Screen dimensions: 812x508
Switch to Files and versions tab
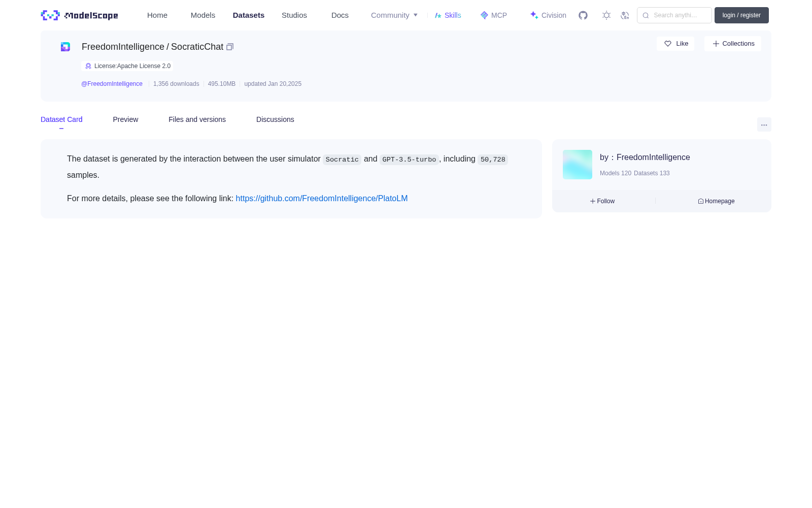point(197,119)
